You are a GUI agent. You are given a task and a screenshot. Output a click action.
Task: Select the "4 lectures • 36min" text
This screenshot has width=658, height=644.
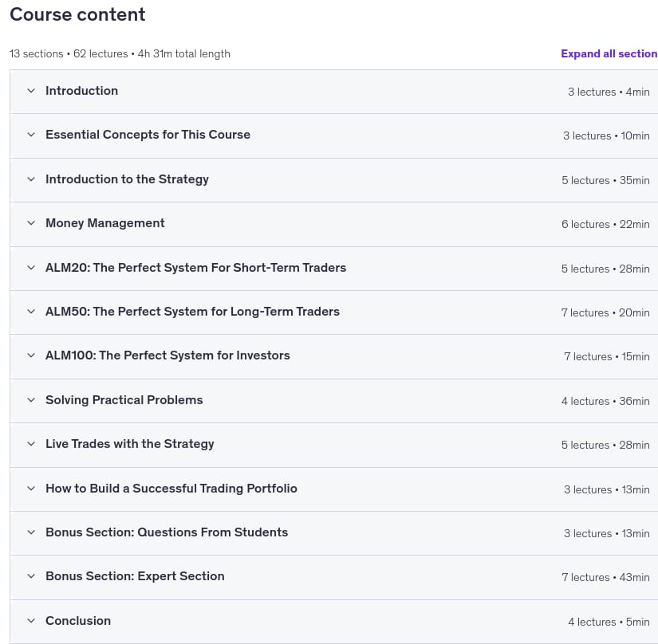tap(605, 401)
